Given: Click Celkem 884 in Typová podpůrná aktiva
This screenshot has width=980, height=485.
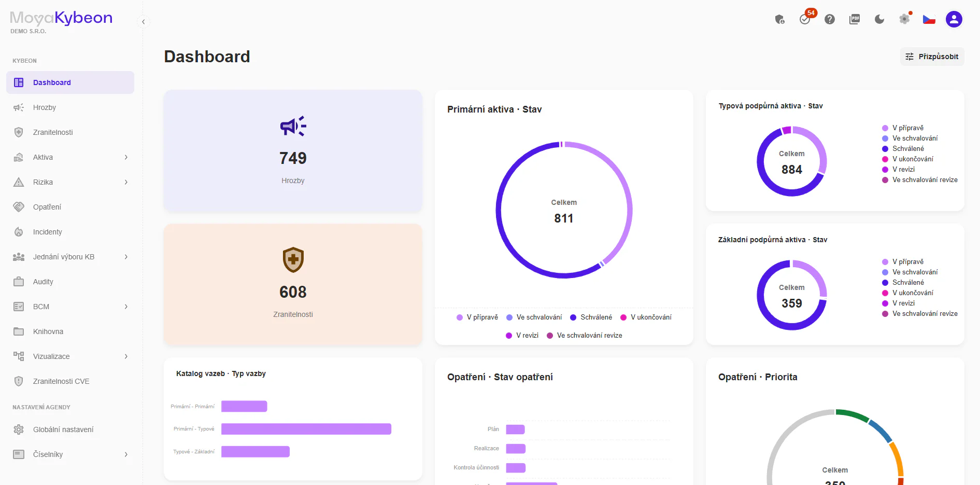Looking at the screenshot, I should 792,163.
